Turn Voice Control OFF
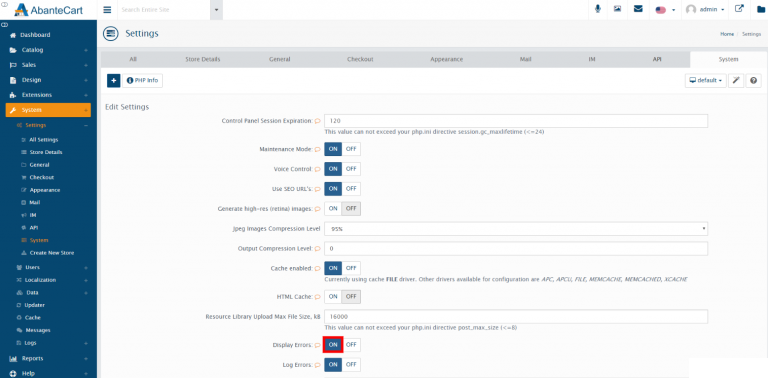Screen dimensions: 768x378 point(351,169)
